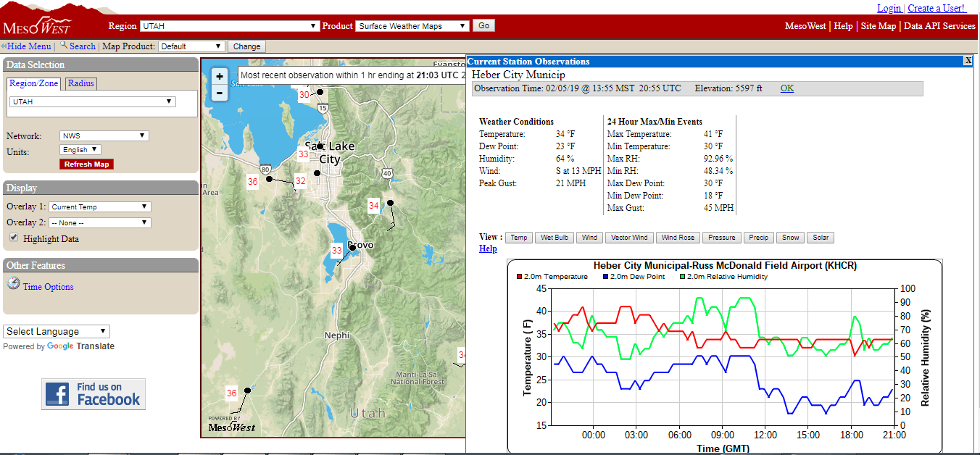Click the Find us on Facebook badge

pyautogui.click(x=94, y=394)
